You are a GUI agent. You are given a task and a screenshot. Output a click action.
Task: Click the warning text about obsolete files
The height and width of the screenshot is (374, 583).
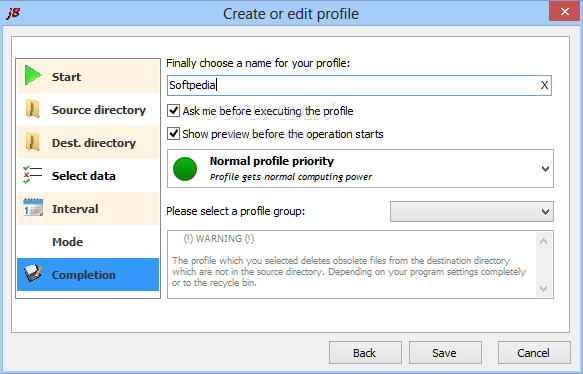(349, 272)
